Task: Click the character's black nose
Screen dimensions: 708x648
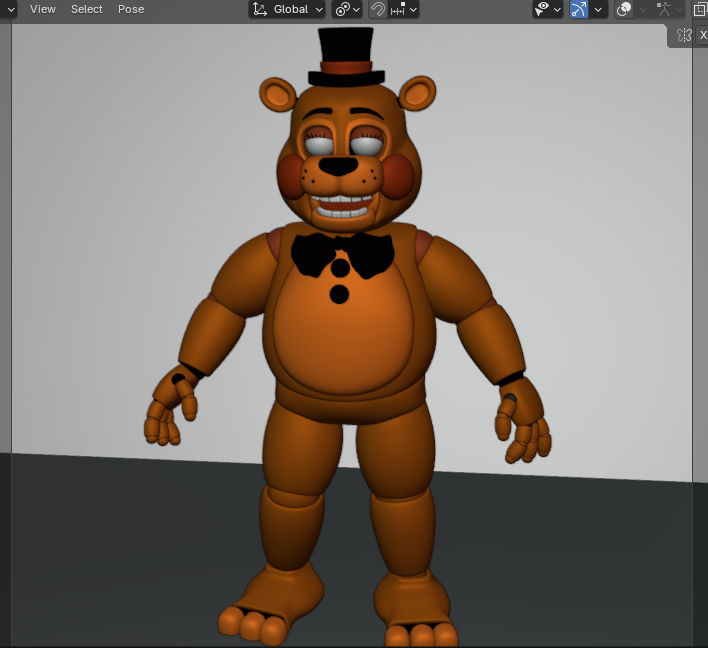Action: pyautogui.click(x=338, y=166)
